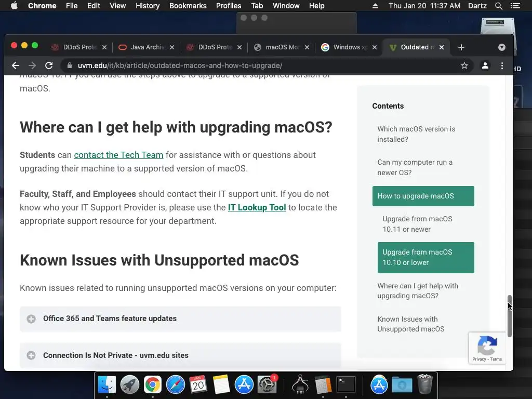
Task: Open the IT Lookup Tool link
Action: point(257,207)
